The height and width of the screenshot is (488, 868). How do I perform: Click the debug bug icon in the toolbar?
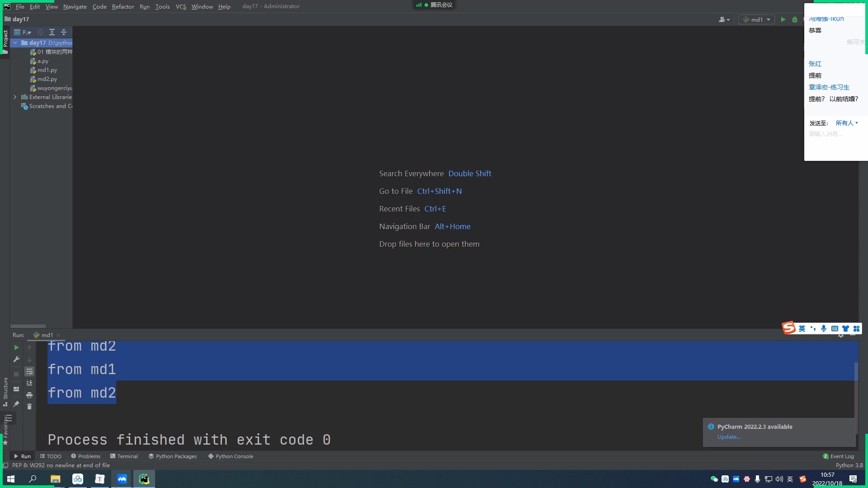tap(795, 19)
